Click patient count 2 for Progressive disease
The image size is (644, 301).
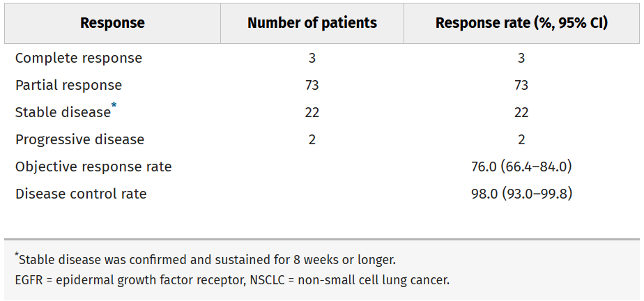312,140
